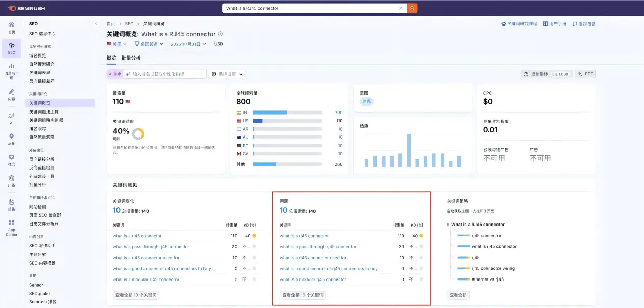Click keyword difficulty 40% donut chart
Screen dimensions: 644x308
tap(138, 134)
